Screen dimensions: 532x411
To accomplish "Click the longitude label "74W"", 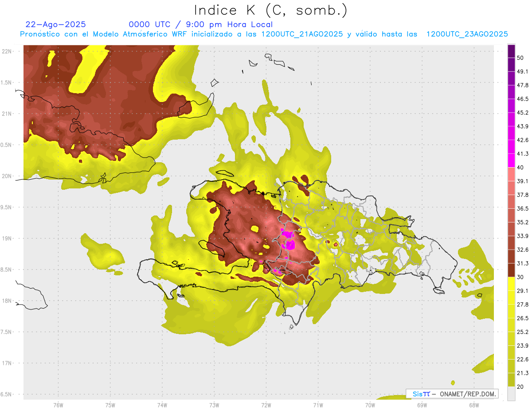I will [x=162, y=405].
